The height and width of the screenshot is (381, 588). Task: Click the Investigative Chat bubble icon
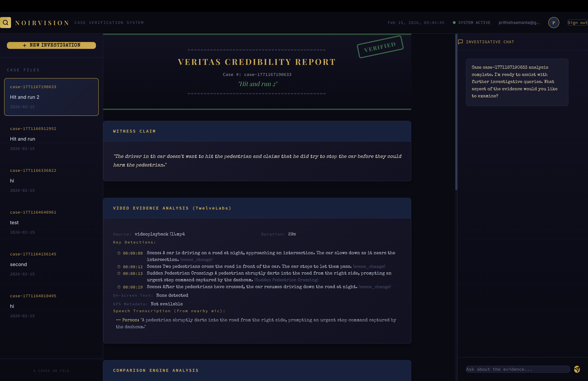pyautogui.click(x=460, y=42)
